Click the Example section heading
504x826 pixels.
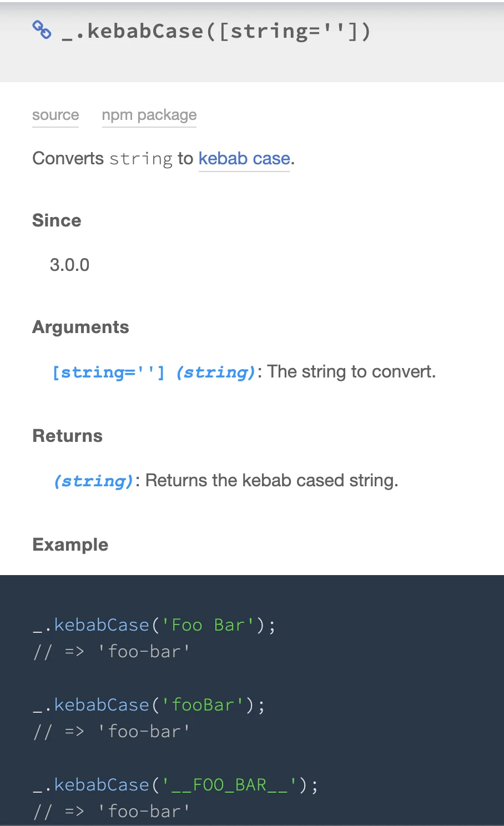(x=70, y=545)
